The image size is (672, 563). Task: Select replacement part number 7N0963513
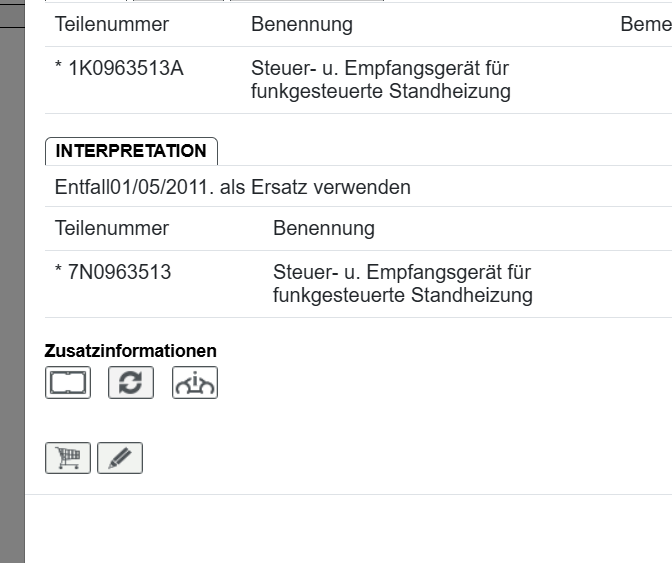coord(119,272)
